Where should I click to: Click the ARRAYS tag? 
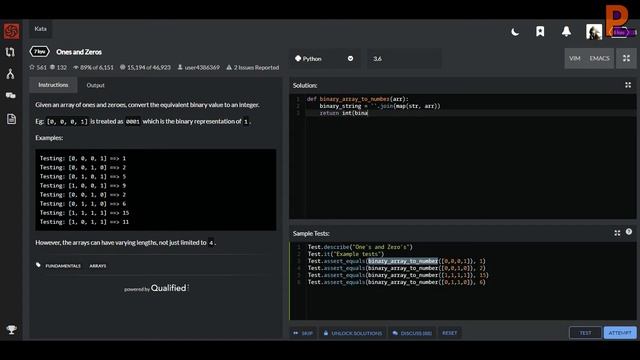(98, 266)
